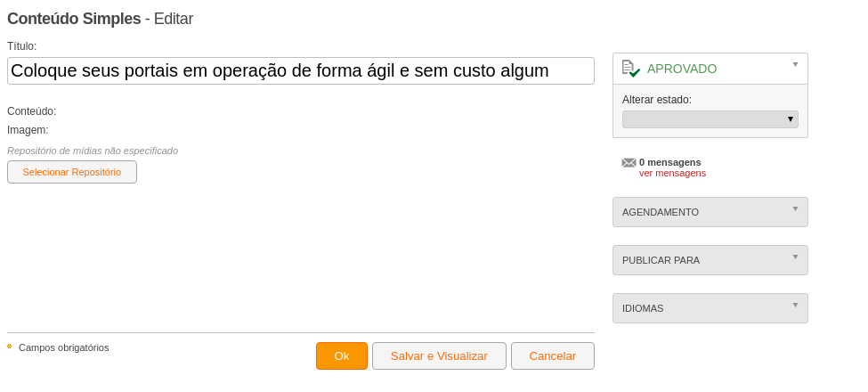Click the AGENDAMENTO section title

(661, 212)
